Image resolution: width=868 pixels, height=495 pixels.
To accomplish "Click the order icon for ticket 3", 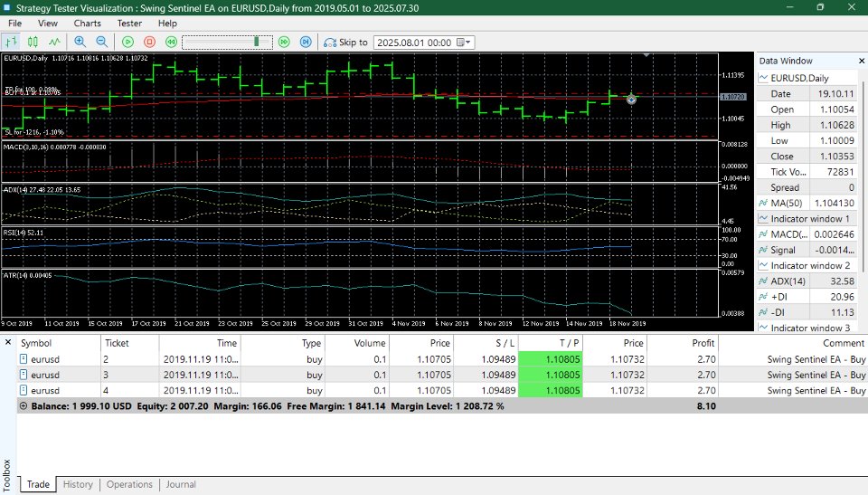I will coord(24,375).
